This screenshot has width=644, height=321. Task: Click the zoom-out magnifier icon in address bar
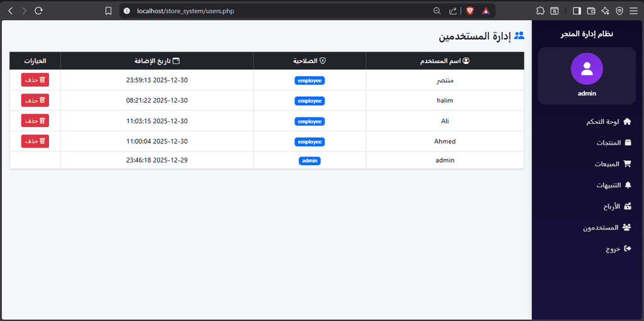click(x=437, y=11)
